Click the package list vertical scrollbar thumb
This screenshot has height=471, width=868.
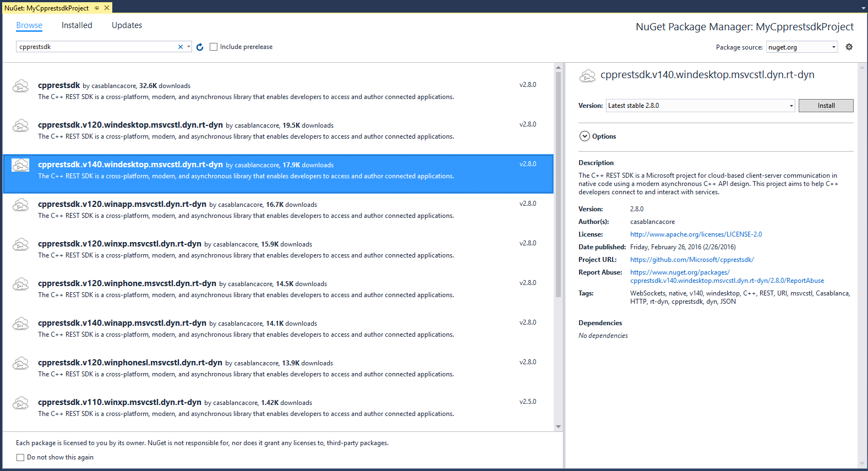coord(558,184)
